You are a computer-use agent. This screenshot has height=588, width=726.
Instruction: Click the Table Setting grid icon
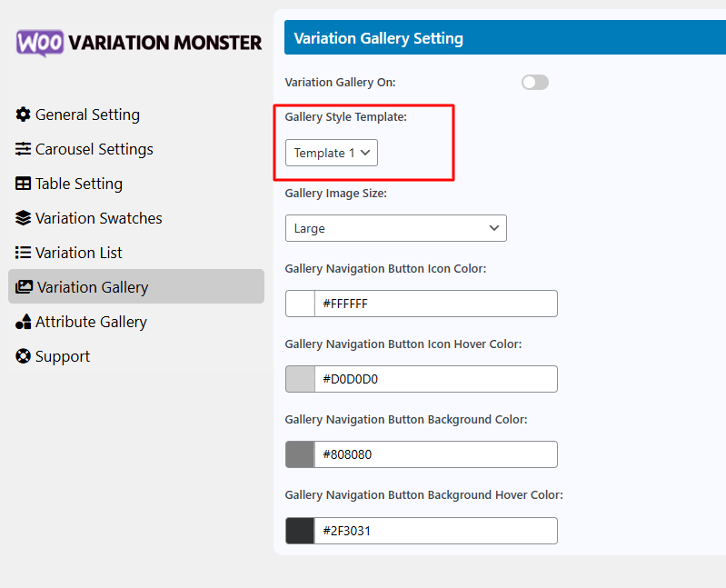23,184
